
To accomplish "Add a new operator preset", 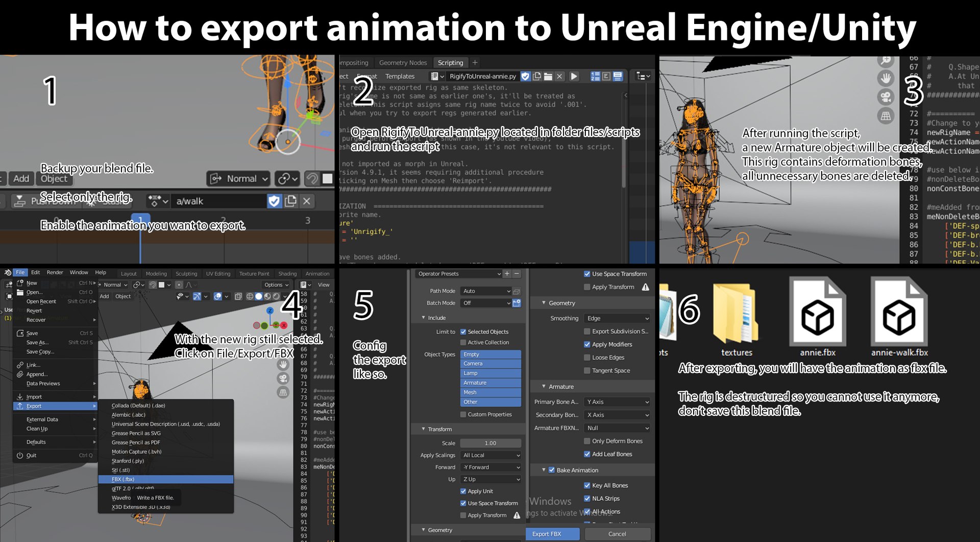I will [507, 274].
